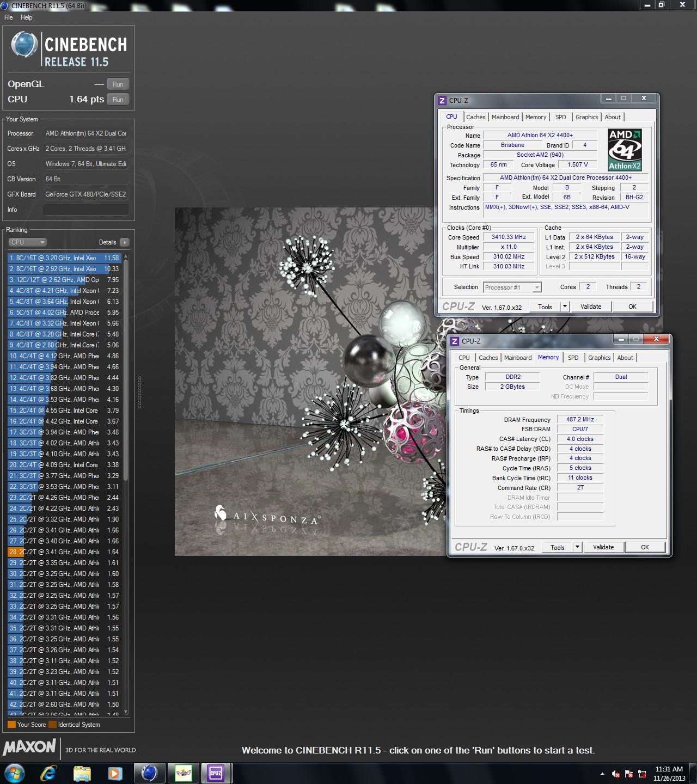This screenshot has height=784, width=697.
Task: Click the muted volume tray icon
Action: [x=616, y=774]
